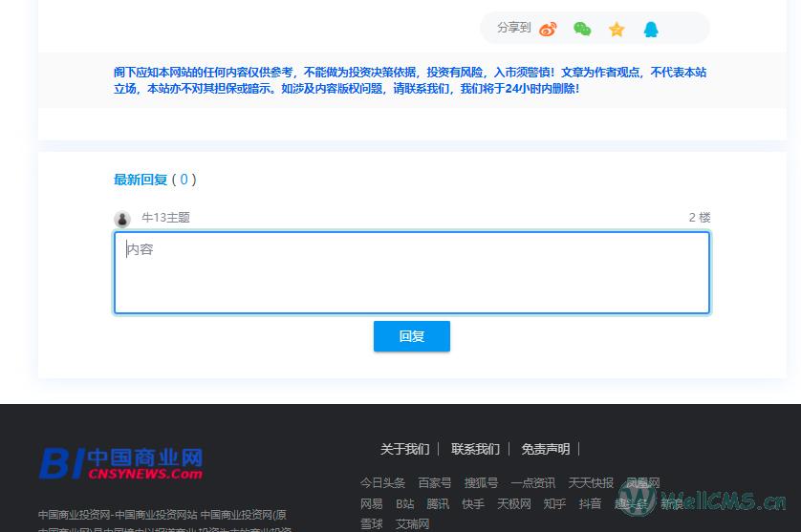Click the 中国商业网 footer logo

coord(121,463)
